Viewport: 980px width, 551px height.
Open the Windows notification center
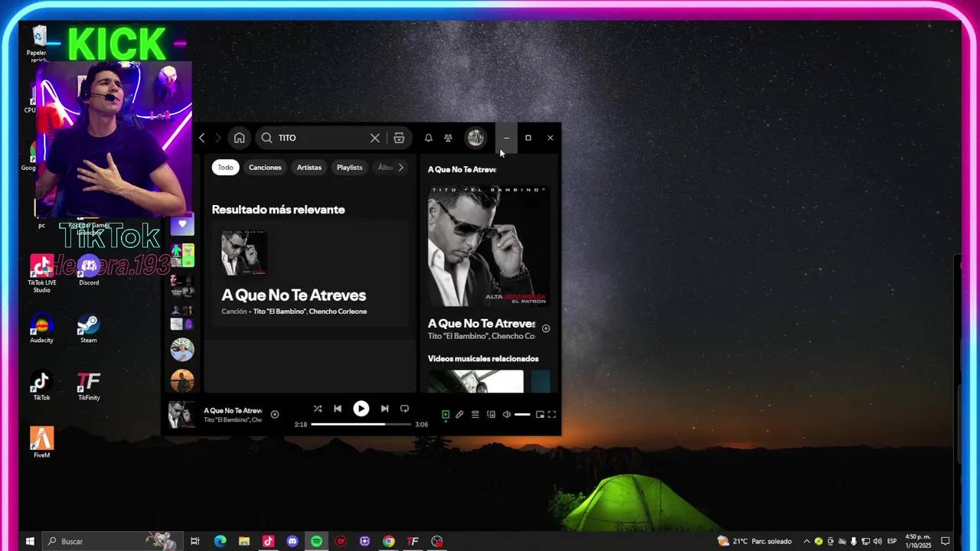tap(946, 541)
